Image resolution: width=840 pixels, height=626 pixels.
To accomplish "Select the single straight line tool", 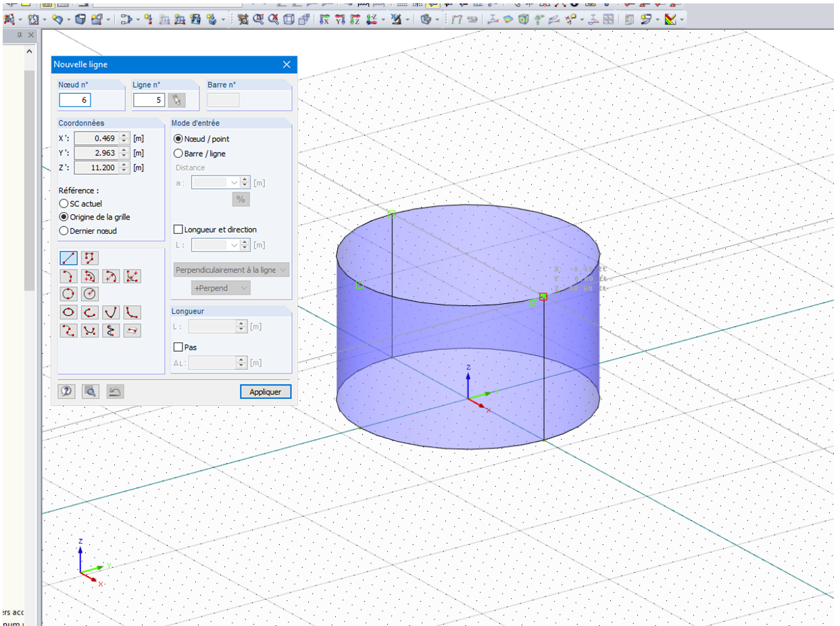I will (x=68, y=258).
